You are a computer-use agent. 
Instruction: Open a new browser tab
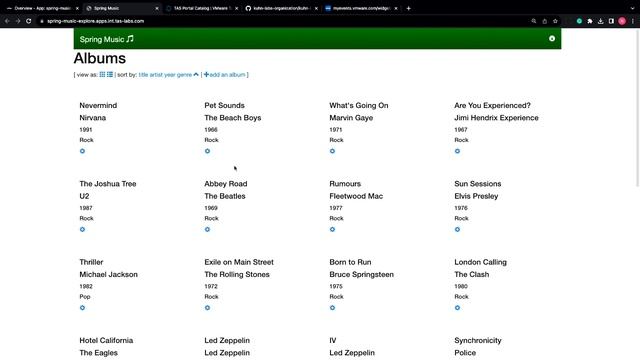[x=409, y=8]
